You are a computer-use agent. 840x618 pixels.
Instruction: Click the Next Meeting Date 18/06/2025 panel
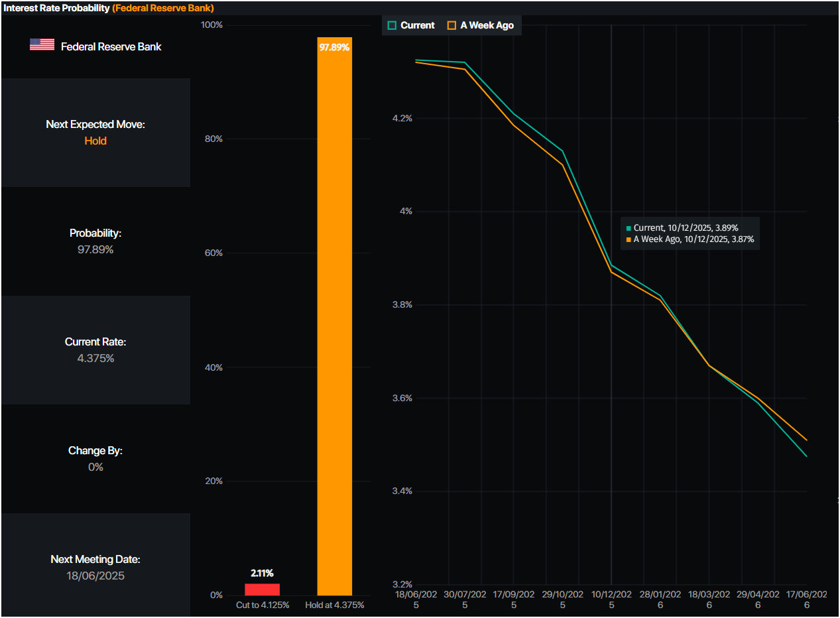point(95,568)
